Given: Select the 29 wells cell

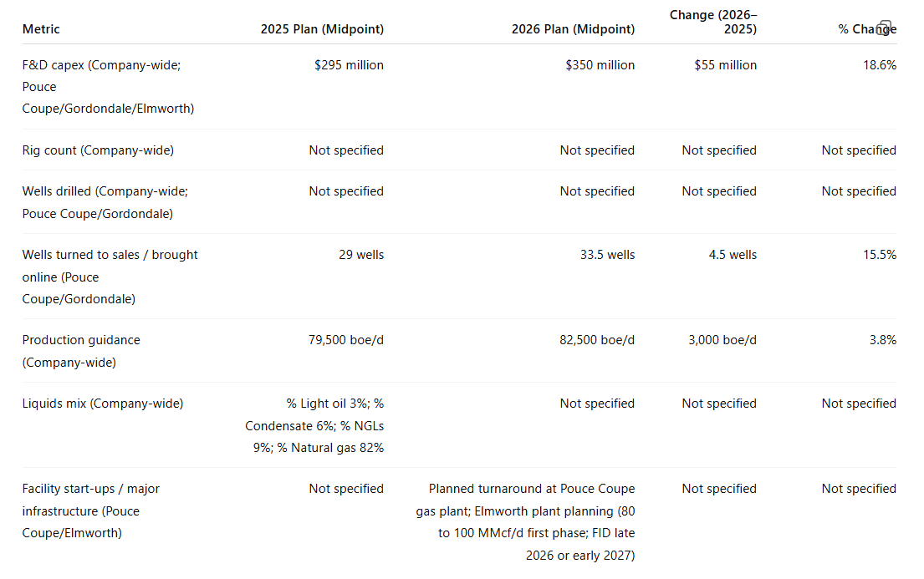Looking at the screenshot, I should pyautogui.click(x=361, y=255).
